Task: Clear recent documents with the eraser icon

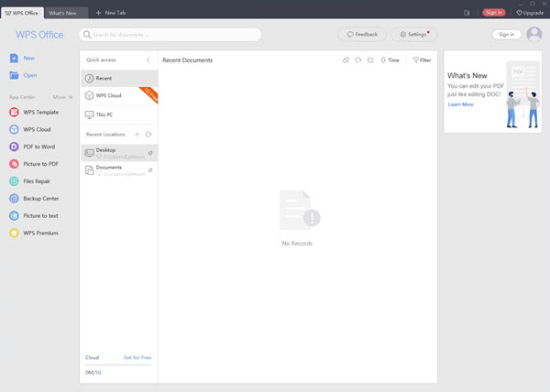Action: click(x=346, y=60)
